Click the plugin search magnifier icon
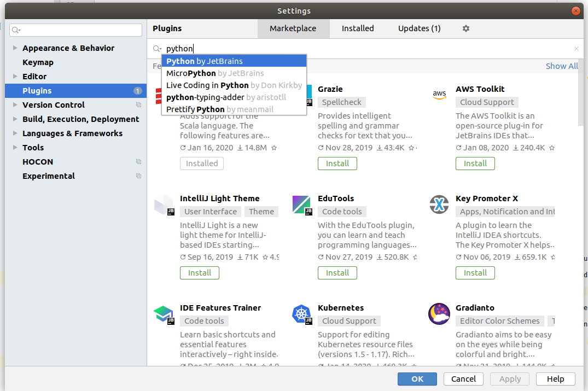588x391 pixels. (157, 49)
